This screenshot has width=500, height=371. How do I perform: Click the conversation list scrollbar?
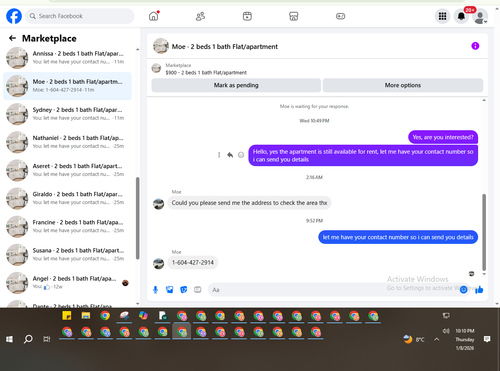(138, 218)
